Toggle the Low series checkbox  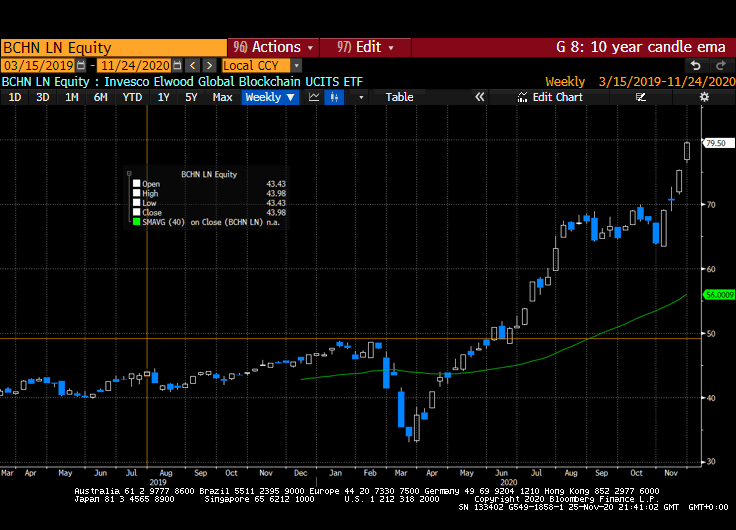pyautogui.click(x=137, y=203)
